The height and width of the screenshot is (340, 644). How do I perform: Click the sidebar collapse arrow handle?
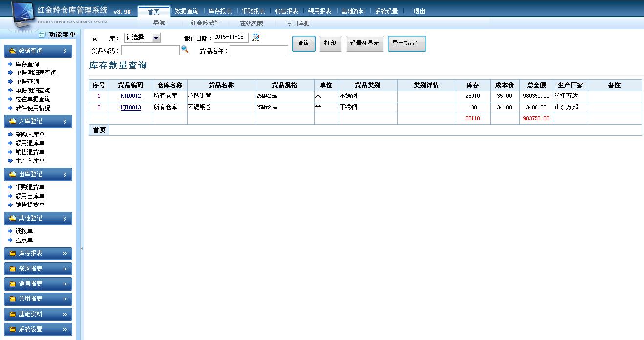(82, 249)
